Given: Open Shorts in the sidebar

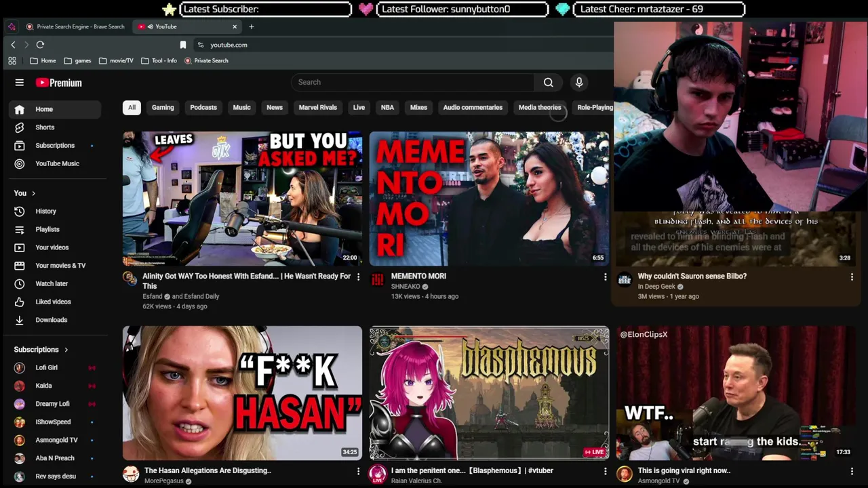Looking at the screenshot, I should click(x=54, y=127).
